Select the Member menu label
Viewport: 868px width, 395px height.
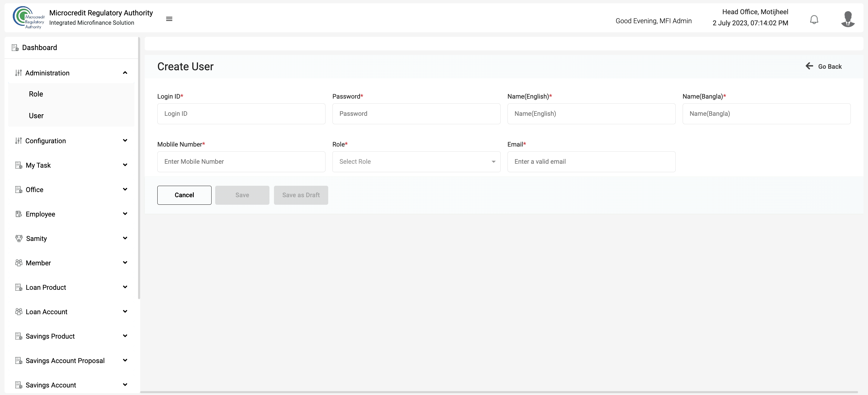tap(38, 263)
